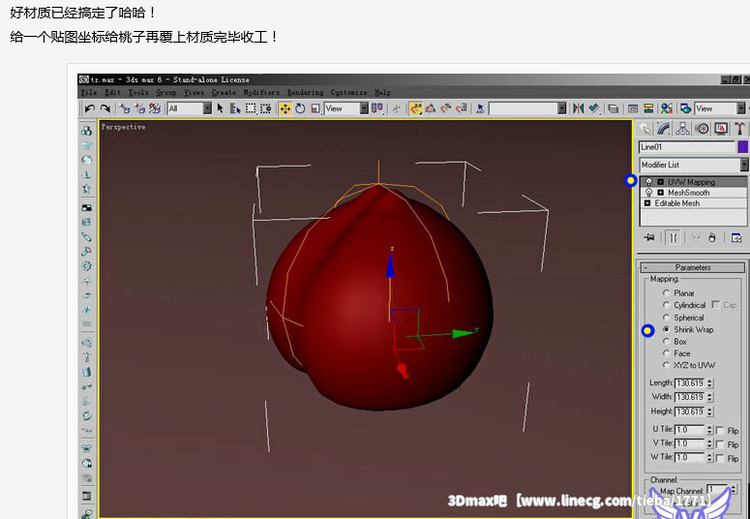Click the Redo arrow icon
Viewport: 750px width, 519px height.
click(x=105, y=109)
